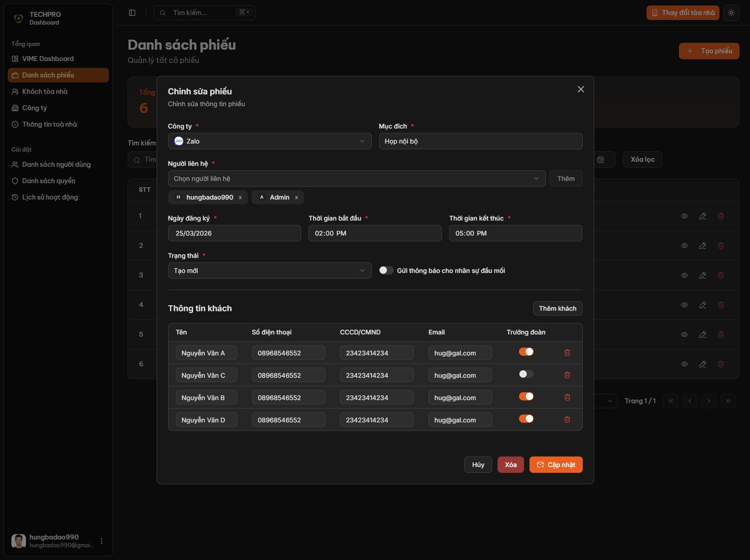Open the Chọn người liên hệ dropdown
Viewport: 750px width, 560px height.
(356, 178)
